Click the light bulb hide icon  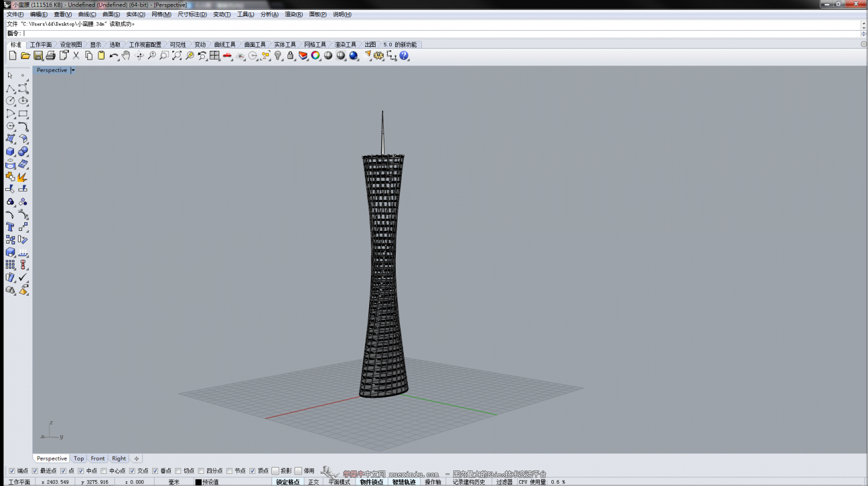pyautogui.click(x=278, y=56)
